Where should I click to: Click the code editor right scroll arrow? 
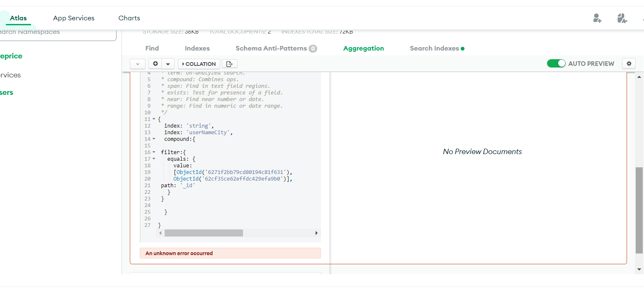(x=316, y=233)
